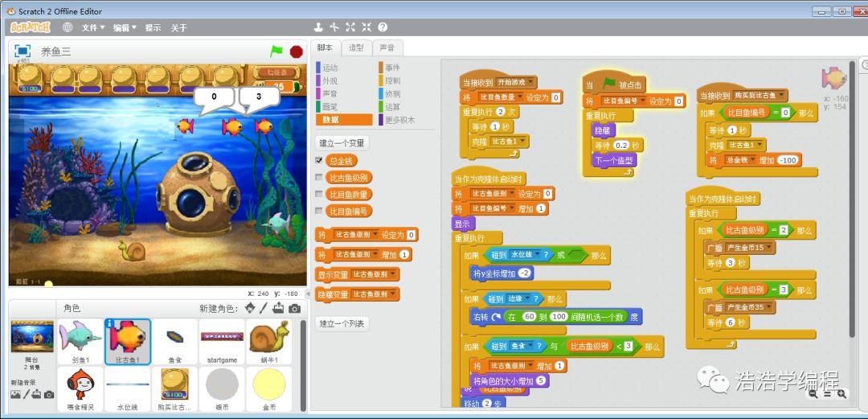Open the 编辑 menu
This screenshot has height=419, width=868.
tap(125, 27)
